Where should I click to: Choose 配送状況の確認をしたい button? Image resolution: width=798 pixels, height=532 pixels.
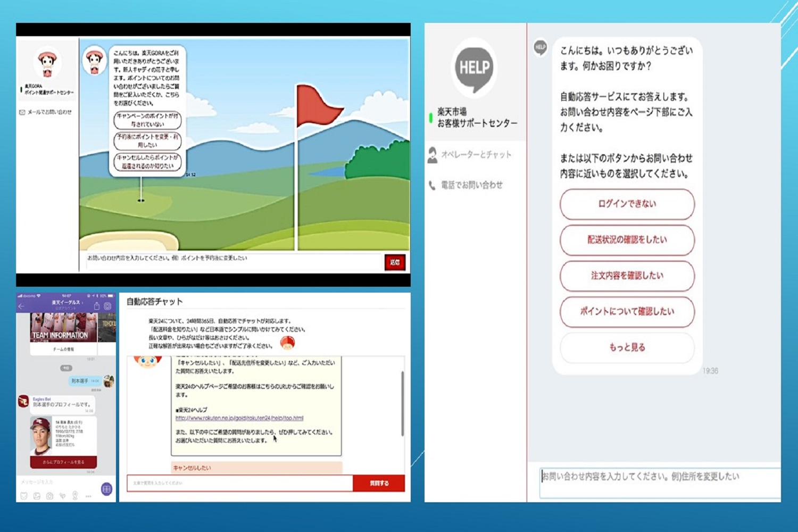click(627, 240)
